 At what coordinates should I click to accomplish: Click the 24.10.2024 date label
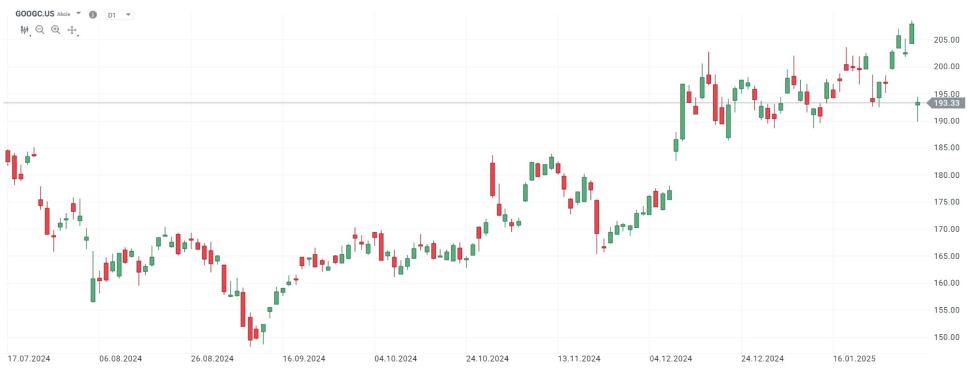(487, 358)
